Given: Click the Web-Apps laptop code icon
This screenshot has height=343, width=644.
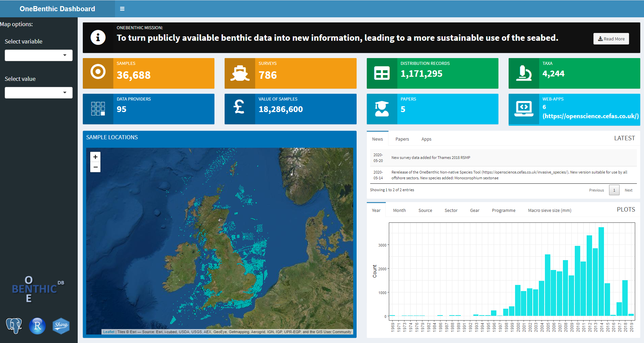Looking at the screenshot, I should [524, 109].
